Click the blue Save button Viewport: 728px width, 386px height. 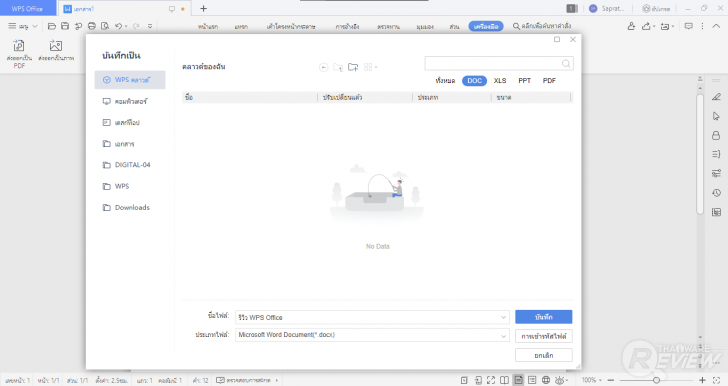coord(544,317)
